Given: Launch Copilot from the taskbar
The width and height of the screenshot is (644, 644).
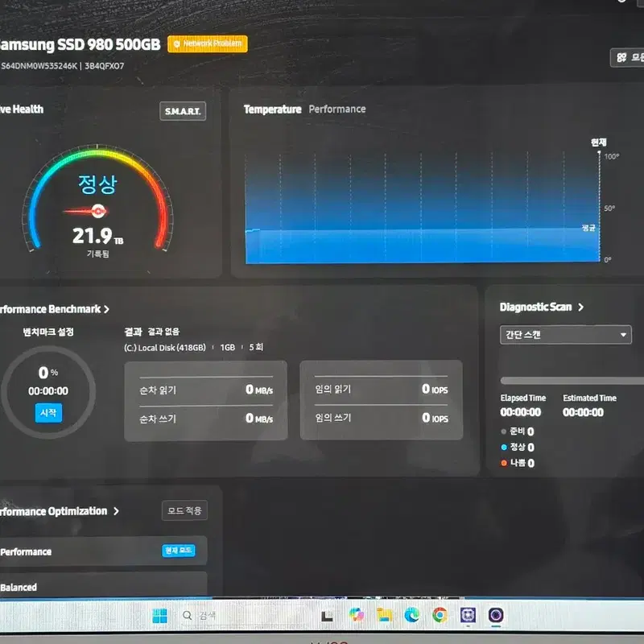Looking at the screenshot, I should point(357,615).
